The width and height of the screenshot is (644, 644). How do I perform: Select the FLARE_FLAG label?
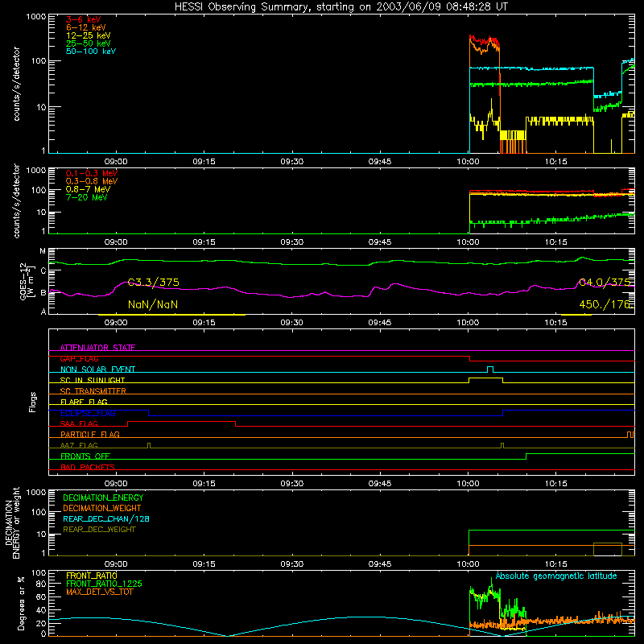click(84, 402)
